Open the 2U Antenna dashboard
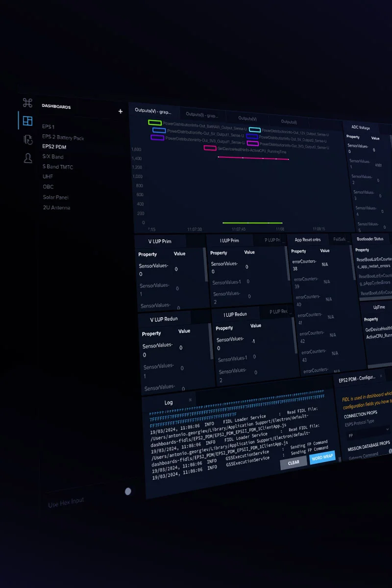 pyautogui.click(x=56, y=208)
